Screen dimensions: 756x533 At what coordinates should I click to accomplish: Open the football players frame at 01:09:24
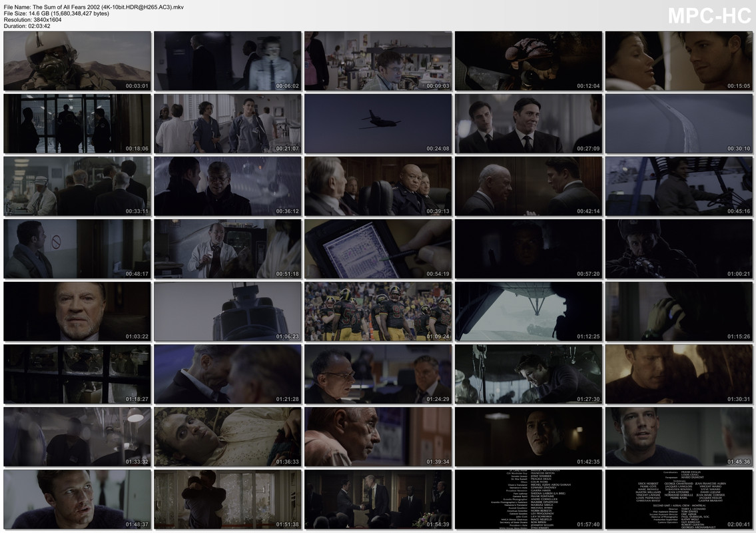pyautogui.click(x=378, y=312)
